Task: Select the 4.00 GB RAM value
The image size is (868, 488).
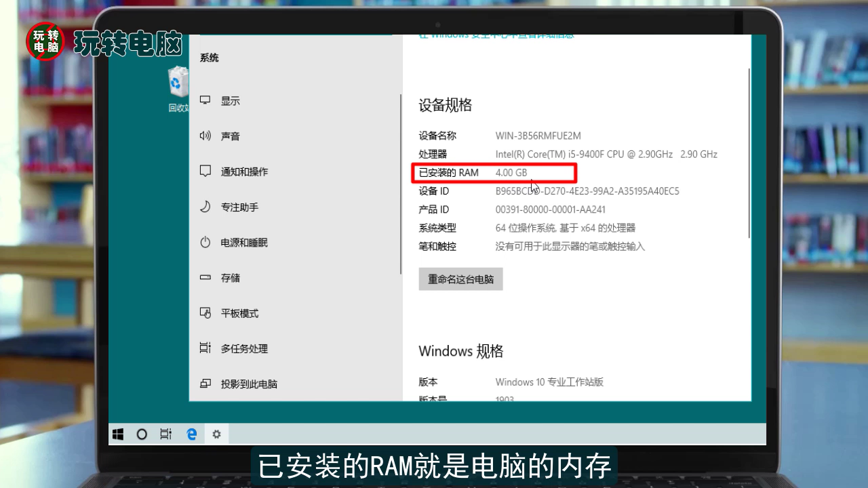Action: (x=511, y=173)
